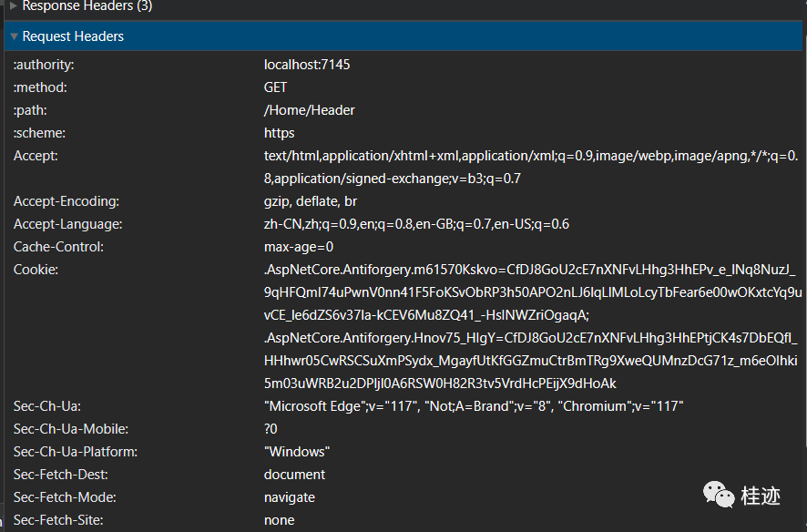Select the Sec-Ch-Ua-Mobile: header name
This screenshot has width=807, height=532.
pyautogui.click(x=71, y=429)
